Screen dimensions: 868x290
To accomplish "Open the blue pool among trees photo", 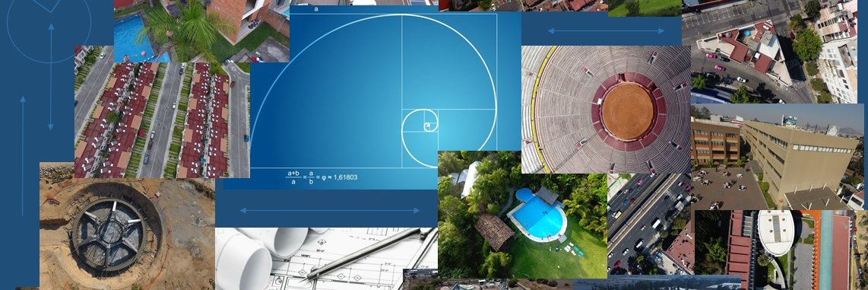I will 522,214.
